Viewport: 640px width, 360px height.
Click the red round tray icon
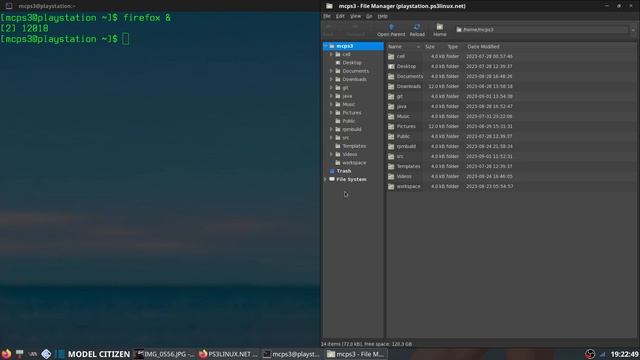pyautogui.click(x=590, y=354)
